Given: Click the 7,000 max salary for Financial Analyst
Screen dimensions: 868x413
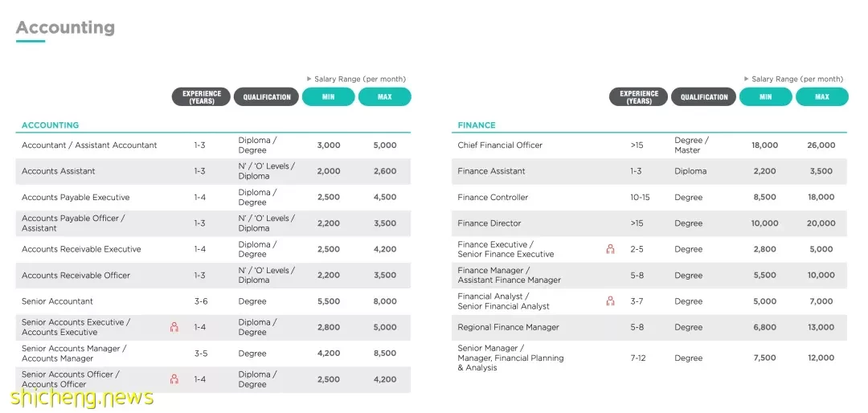Looking at the screenshot, I should [821, 301].
